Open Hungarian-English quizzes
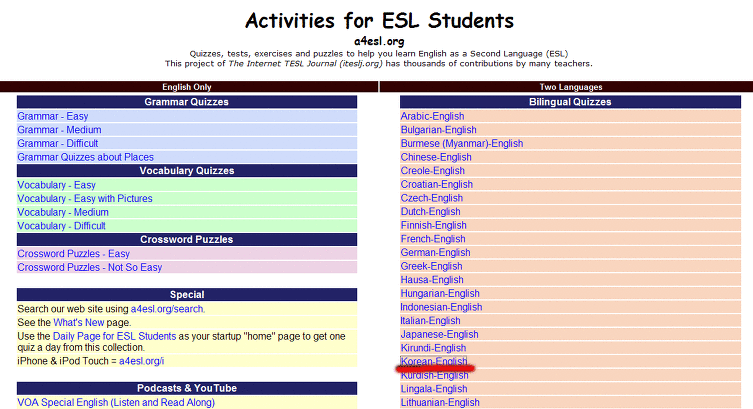 coord(440,293)
